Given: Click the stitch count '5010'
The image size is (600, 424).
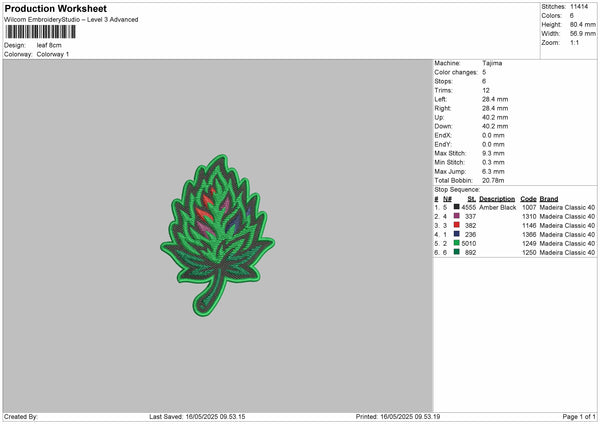Looking at the screenshot, I should tap(468, 243).
